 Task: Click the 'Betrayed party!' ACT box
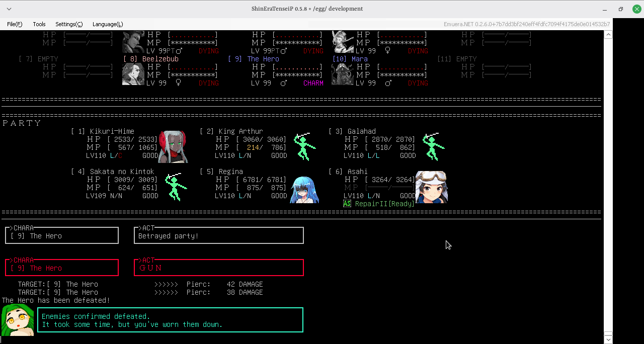(219, 235)
